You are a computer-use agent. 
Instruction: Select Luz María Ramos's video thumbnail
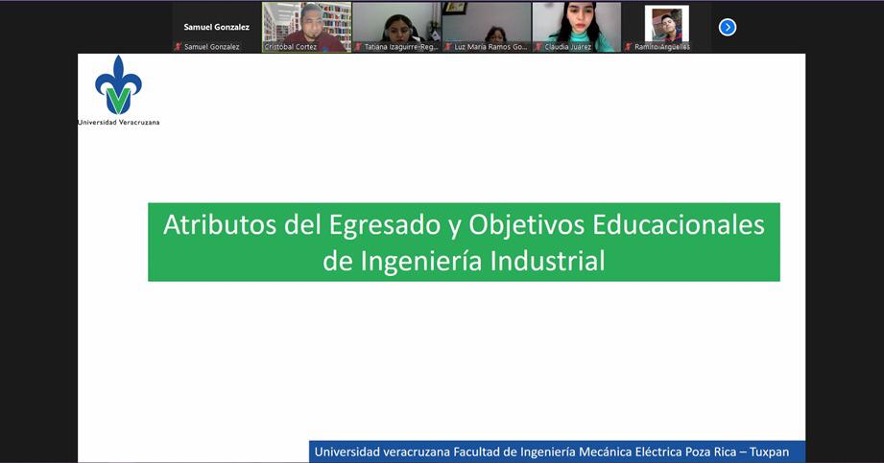point(486,22)
